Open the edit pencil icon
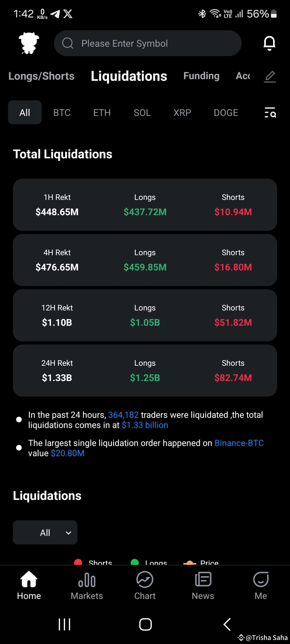This screenshot has height=644, width=290. click(x=270, y=76)
